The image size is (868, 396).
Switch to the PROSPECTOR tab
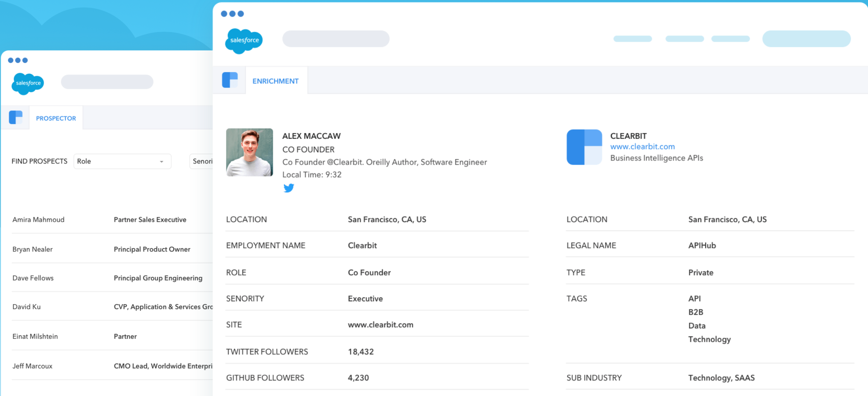click(56, 118)
